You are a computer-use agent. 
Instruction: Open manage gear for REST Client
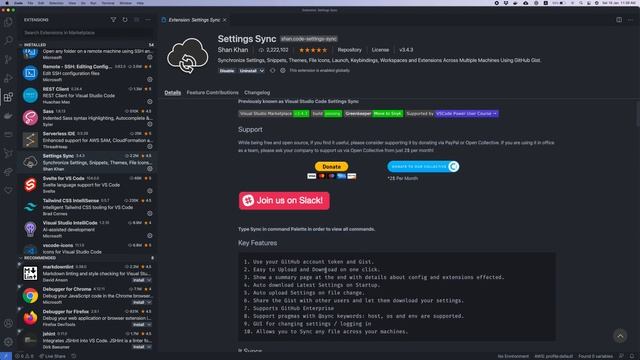tap(150, 102)
